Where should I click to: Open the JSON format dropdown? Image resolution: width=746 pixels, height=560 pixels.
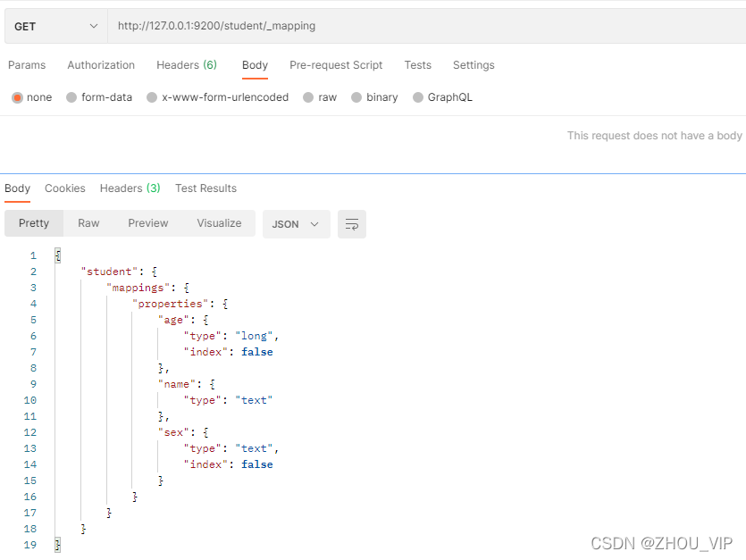click(296, 224)
